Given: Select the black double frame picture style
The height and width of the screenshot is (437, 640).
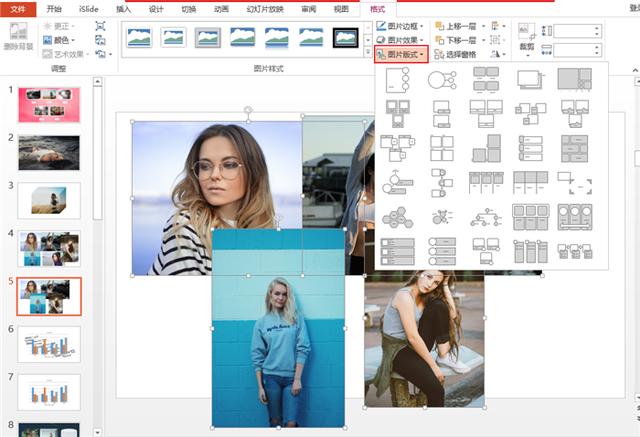Looking at the screenshot, I should (x=345, y=38).
